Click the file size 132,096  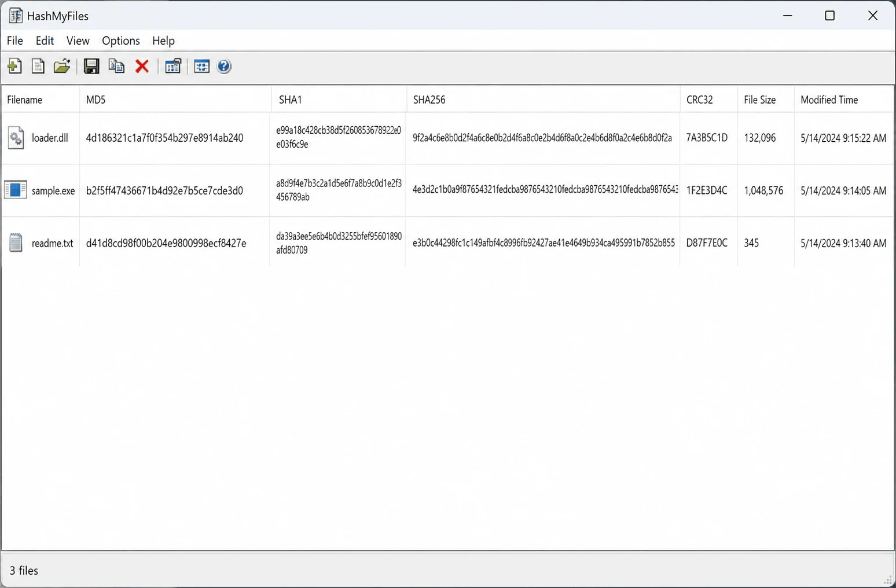pos(760,138)
